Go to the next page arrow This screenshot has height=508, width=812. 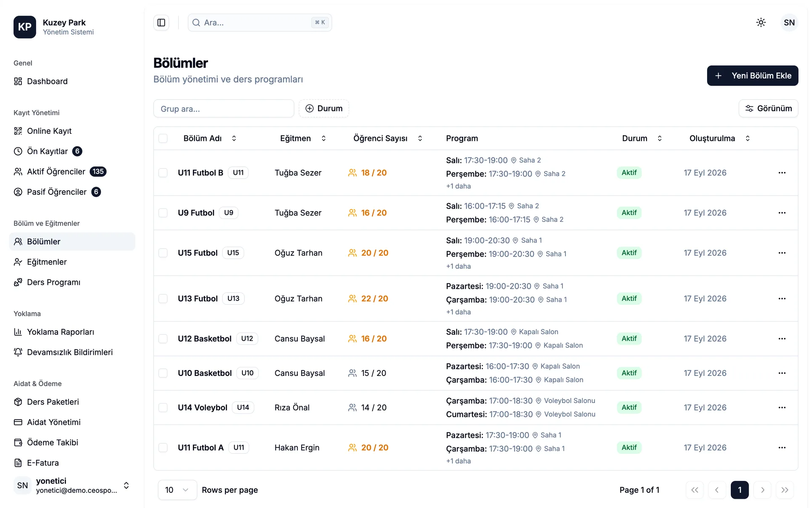tap(762, 490)
